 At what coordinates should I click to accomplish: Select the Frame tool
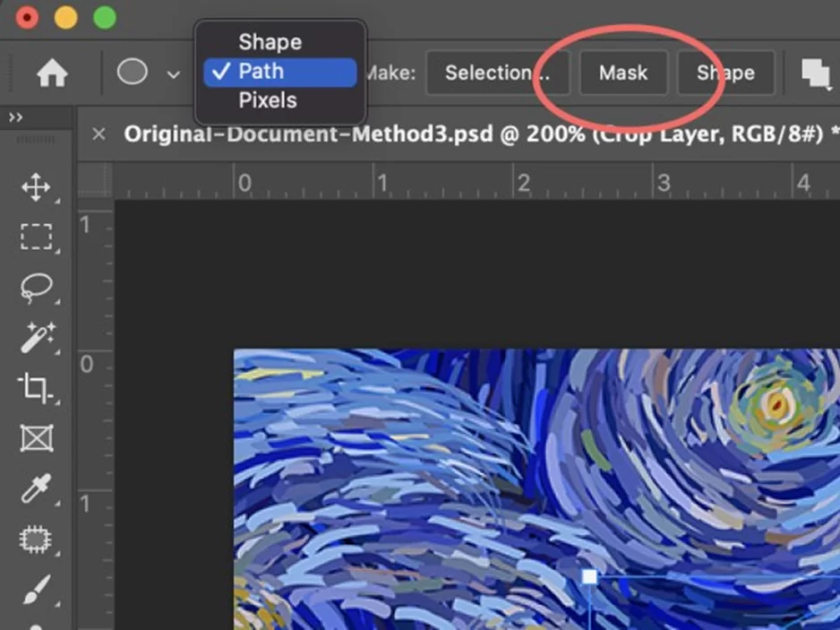coord(37,438)
